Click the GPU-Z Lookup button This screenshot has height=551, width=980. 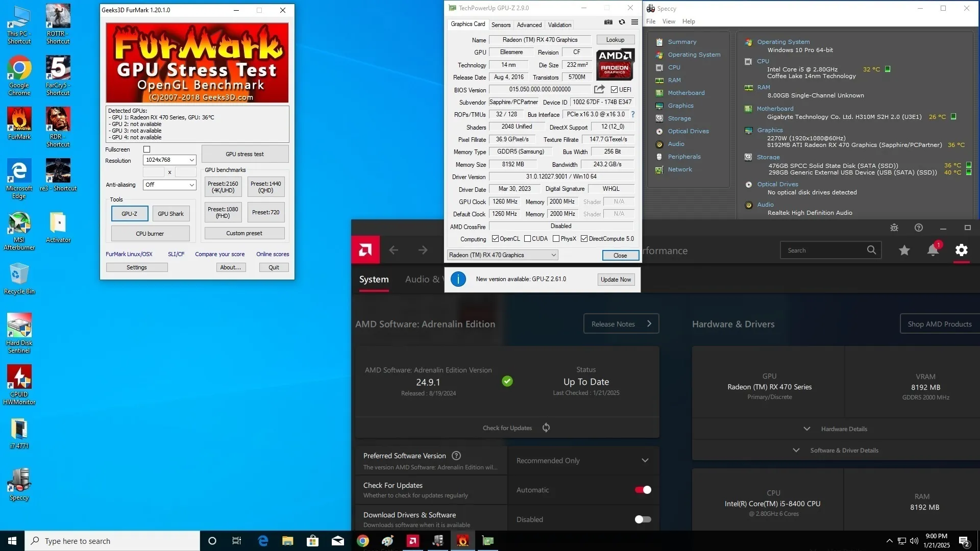point(615,40)
